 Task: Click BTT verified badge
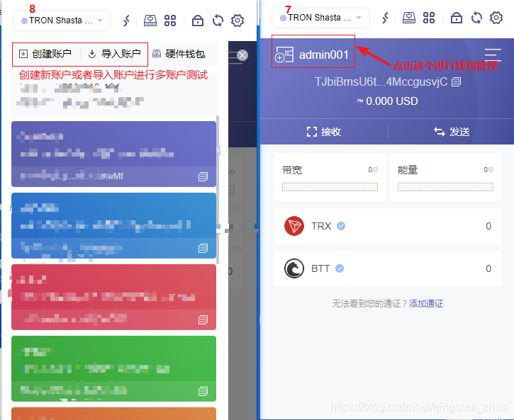[x=340, y=268]
